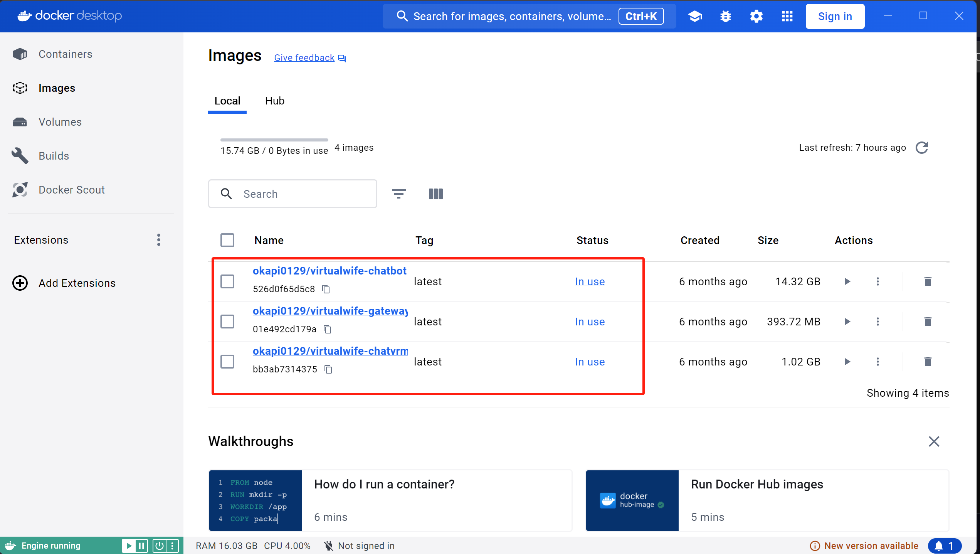Open engine options dots in status bar
Viewport: 980px width, 554px height.
pos(172,546)
